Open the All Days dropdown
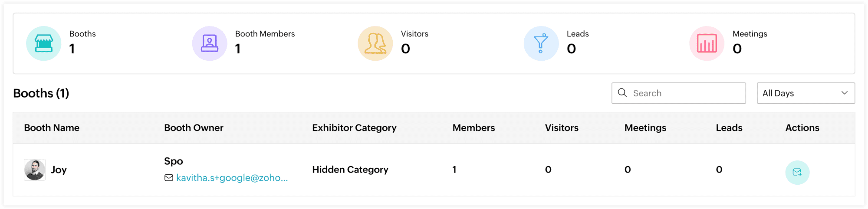 click(x=806, y=93)
